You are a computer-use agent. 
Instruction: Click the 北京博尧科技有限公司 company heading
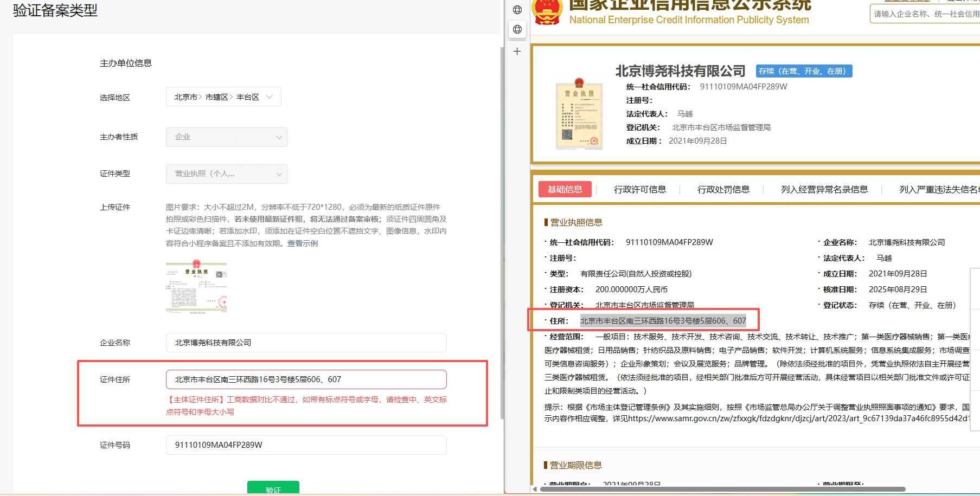coord(681,71)
